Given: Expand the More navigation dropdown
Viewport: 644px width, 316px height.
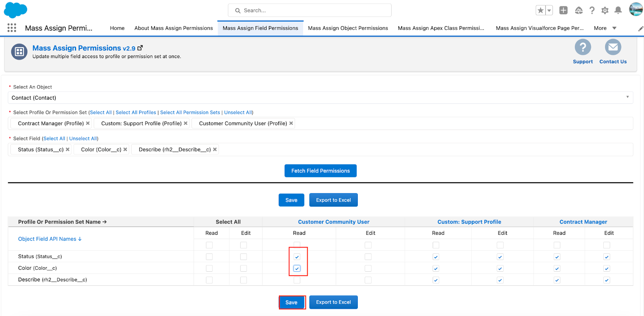Looking at the screenshot, I should (x=605, y=28).
